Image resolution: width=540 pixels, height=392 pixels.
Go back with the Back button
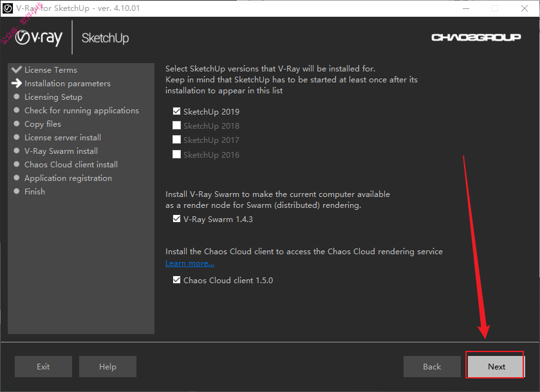coord(432,366)
